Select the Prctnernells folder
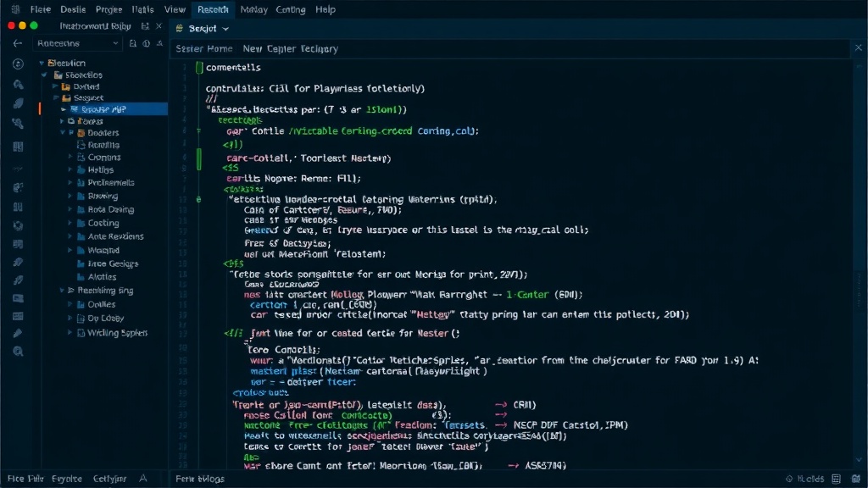868x488 pixels. click(x=111, y=183)
